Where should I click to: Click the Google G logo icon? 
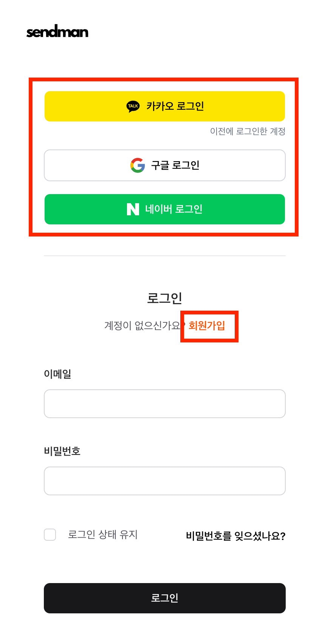(x=138, y=165)
